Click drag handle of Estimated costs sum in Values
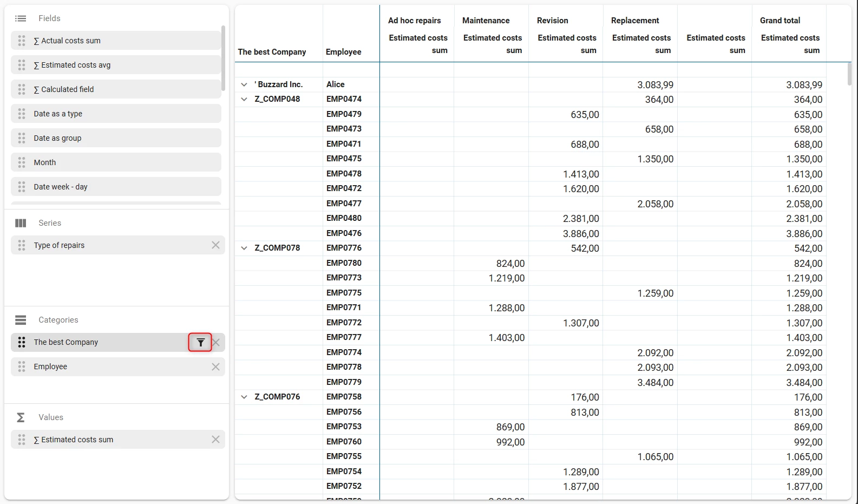 tap(22, 440)
